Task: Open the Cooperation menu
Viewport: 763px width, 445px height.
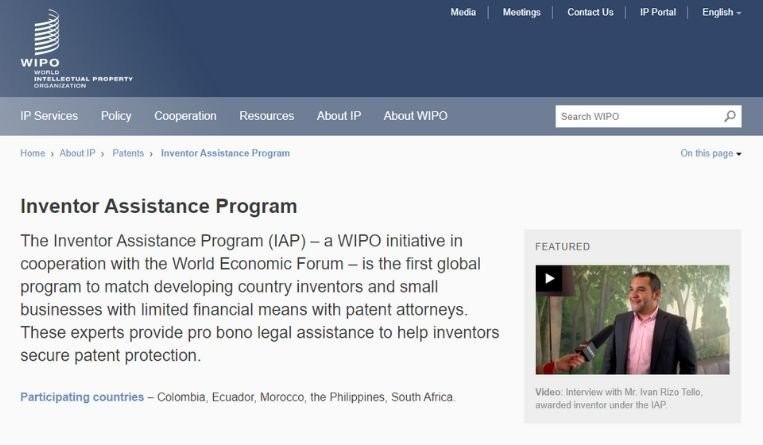Action: pos(185,116)
